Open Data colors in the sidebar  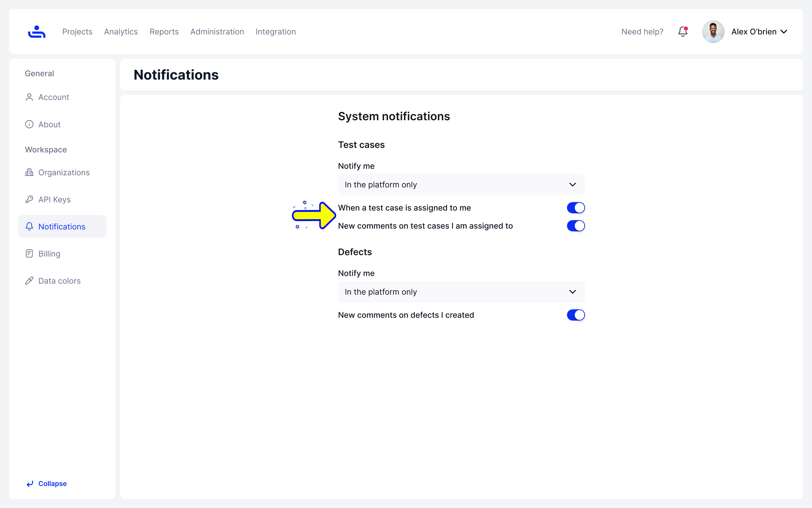[62, 281]
